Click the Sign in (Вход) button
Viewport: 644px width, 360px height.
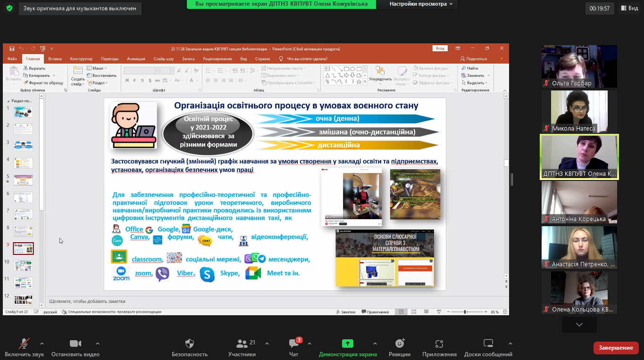tap(440, 49)
